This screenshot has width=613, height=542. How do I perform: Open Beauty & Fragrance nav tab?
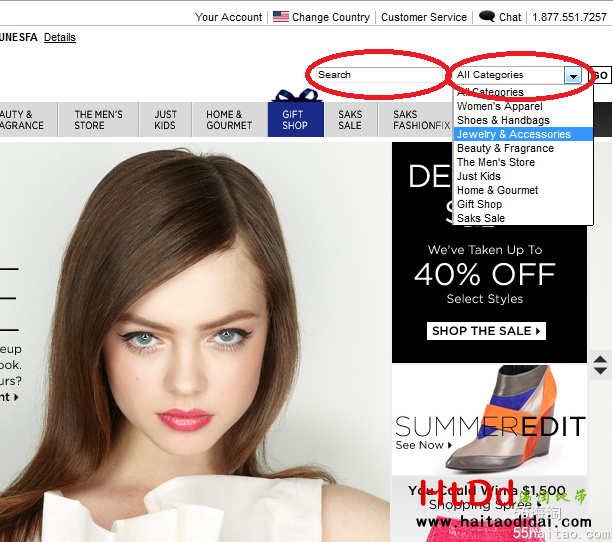[x=28, y=120]
